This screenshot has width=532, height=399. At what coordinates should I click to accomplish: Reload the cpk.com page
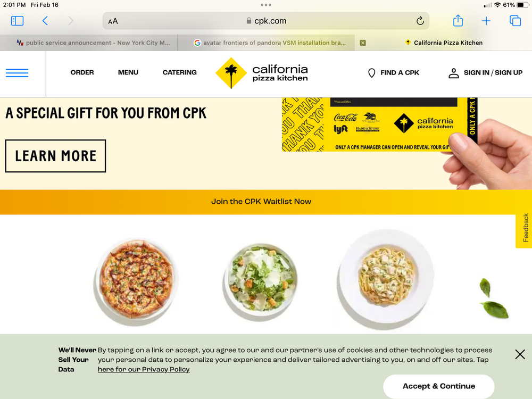420,21
